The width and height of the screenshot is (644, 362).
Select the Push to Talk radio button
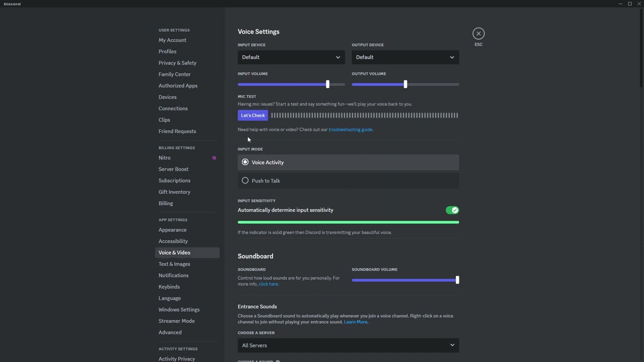coord(245,180)
